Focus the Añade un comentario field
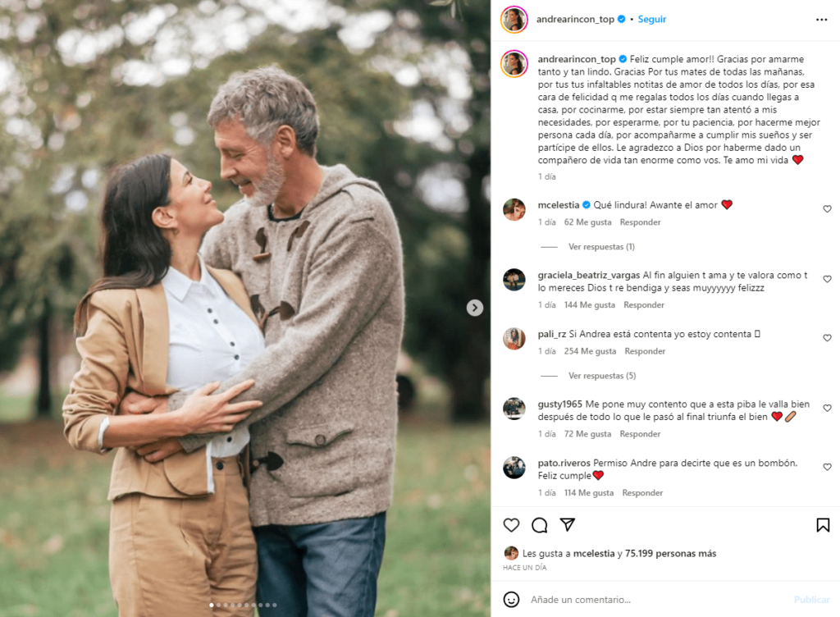 click(659, 600)
